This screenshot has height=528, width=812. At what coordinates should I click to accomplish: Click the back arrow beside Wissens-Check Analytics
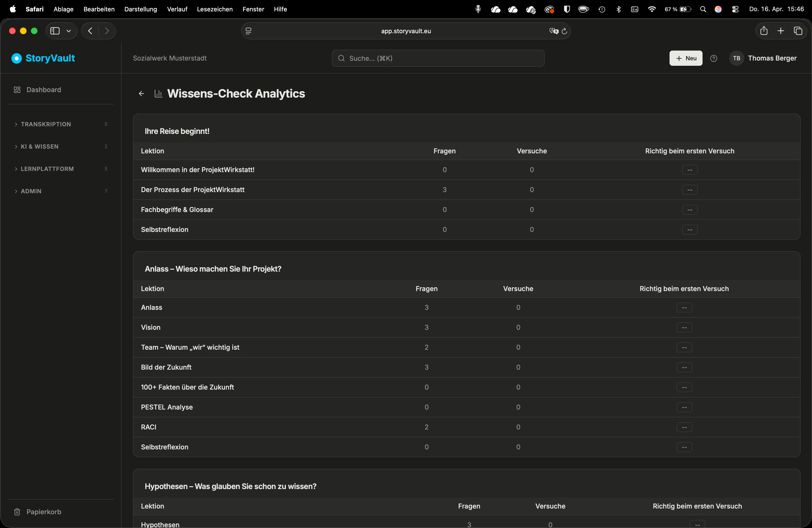(x=141, y=94)
